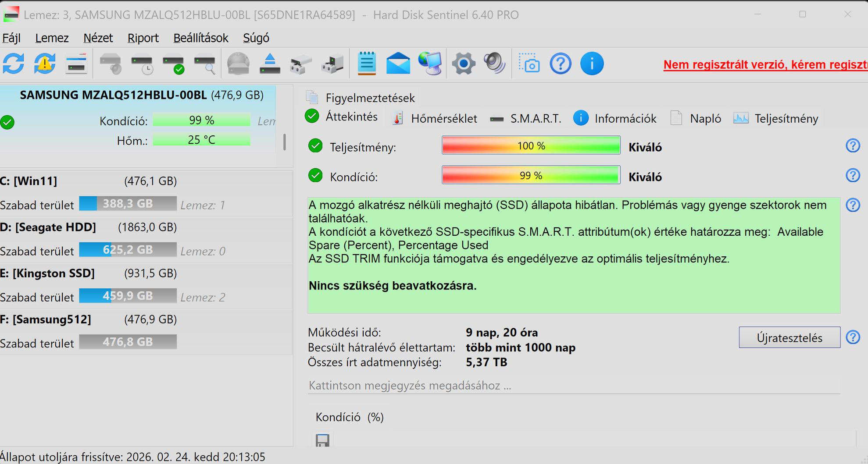868x464 pixels.
Task: Click the 'több mint 1000 nap' lifetime value
Action: (x=521, y=347)
